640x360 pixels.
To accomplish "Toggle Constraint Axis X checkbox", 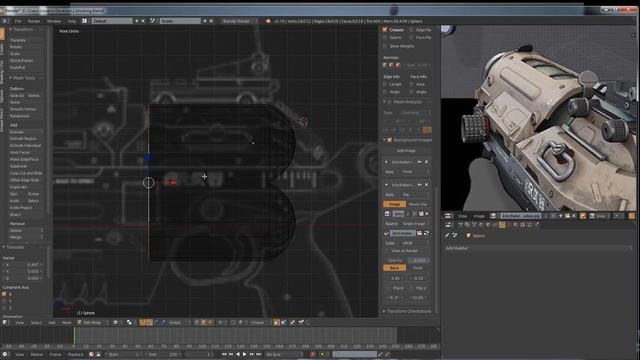I will click(4, 294).
